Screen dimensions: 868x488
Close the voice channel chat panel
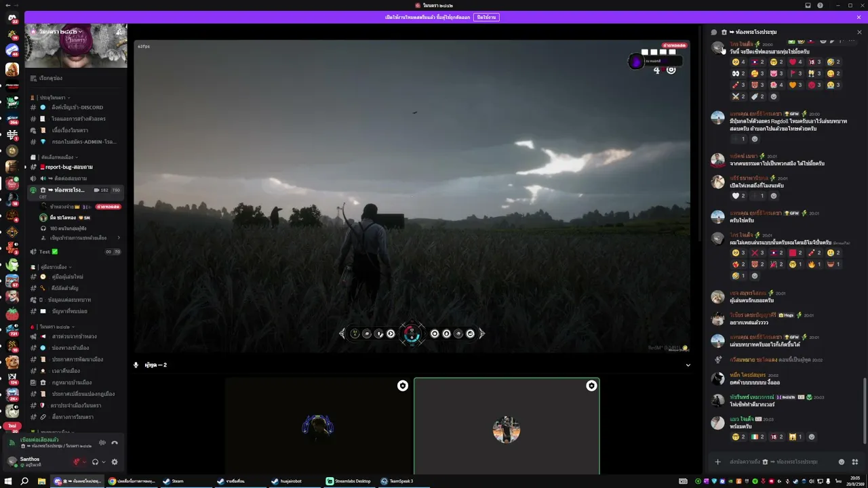[x=859, y=32]
